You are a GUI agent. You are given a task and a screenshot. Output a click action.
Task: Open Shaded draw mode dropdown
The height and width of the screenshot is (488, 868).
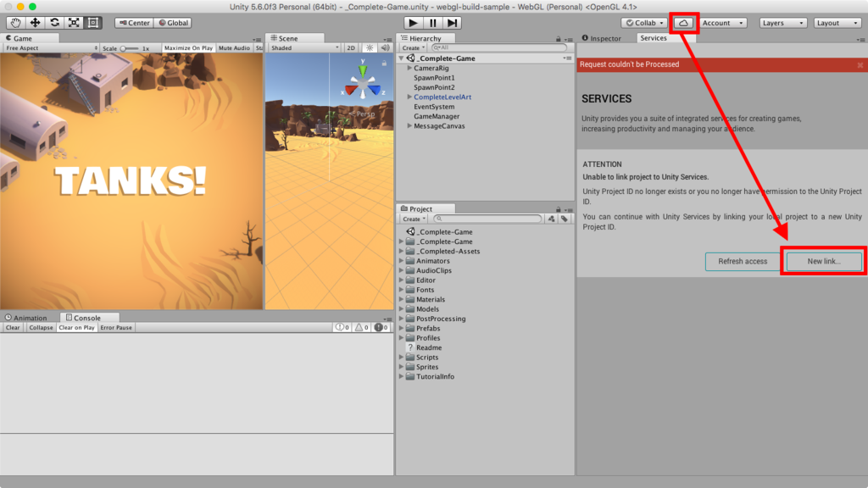tap(304, 47)
